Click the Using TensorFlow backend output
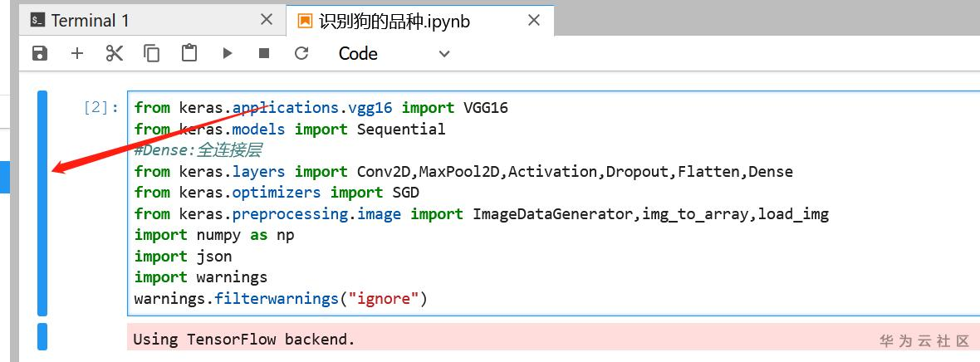 (x=244, y=339)
